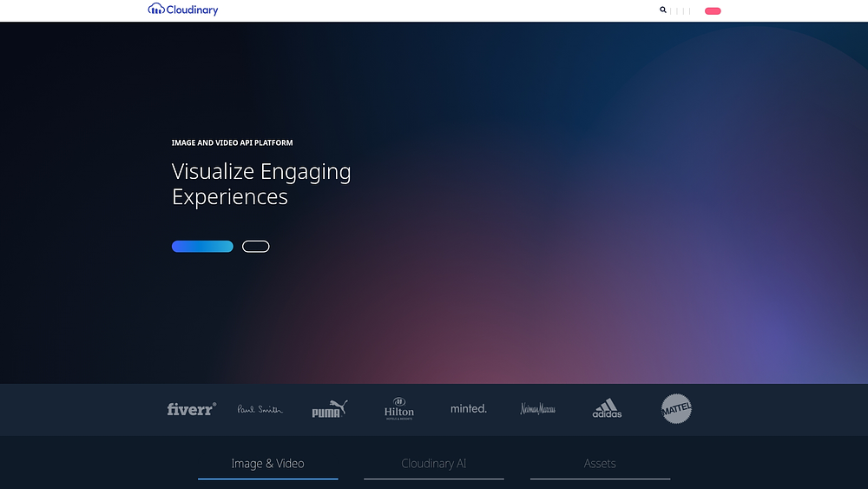This screenshot has width=868, height=489.
Task: Click the outlined white hero button
Action: 256,247
